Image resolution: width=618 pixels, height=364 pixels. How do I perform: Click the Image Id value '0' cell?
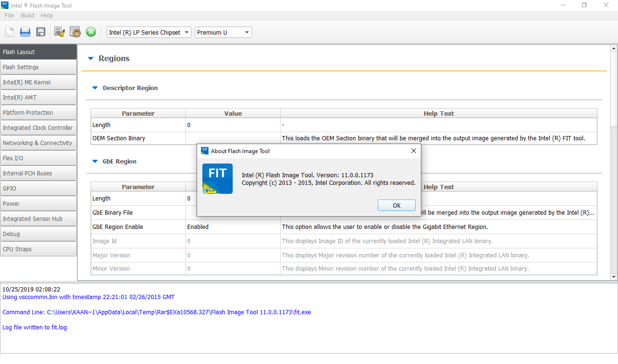pyautogui.click(x=233, y=241)
